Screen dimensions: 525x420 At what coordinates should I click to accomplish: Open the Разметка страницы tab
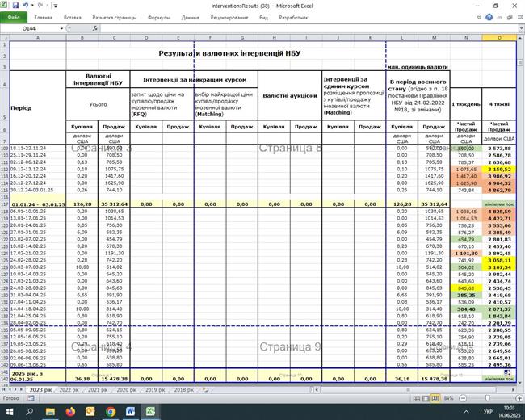(x=115, y=18)
